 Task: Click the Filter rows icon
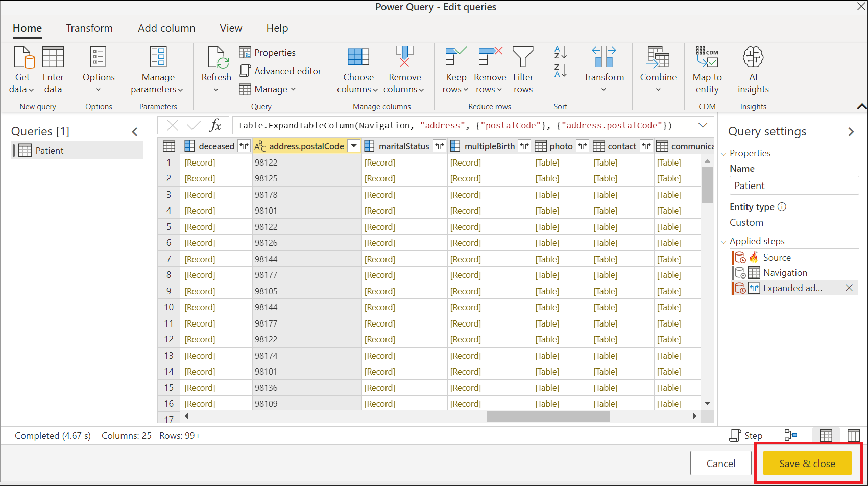pos(523,57)
